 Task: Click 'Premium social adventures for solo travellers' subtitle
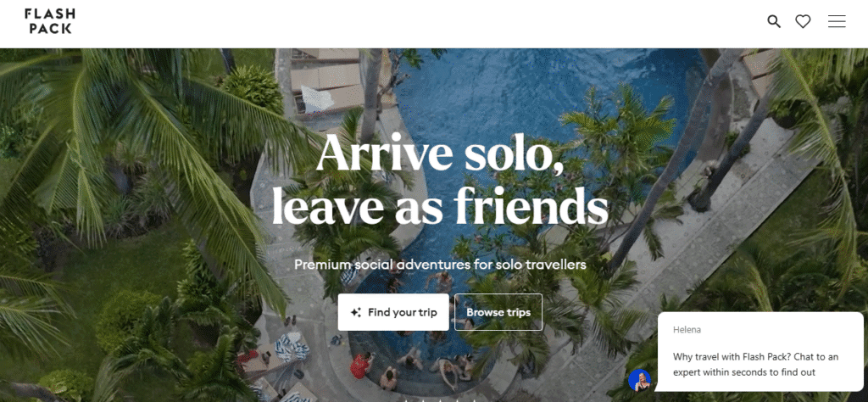pyautogui.click(x=440, y=265)
